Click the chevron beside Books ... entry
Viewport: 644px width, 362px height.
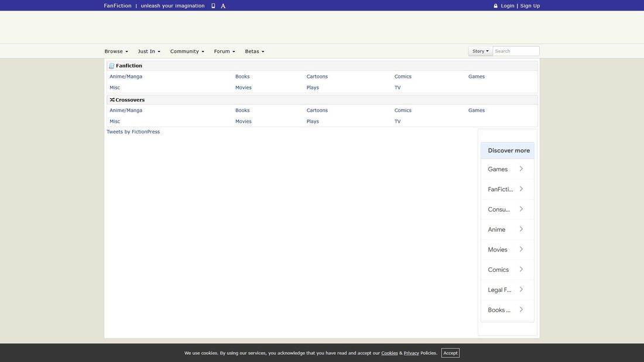pos(521,309)
